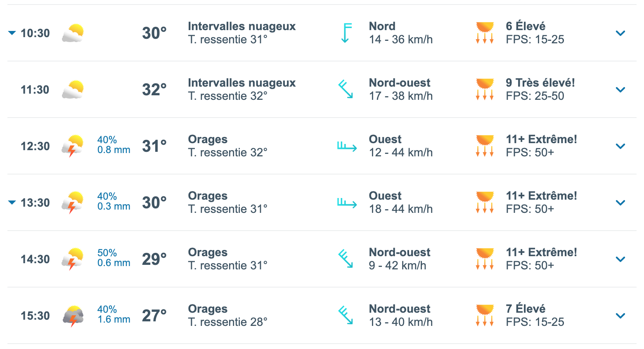Click the north wind arrow at 10:30

coord(346,33)
